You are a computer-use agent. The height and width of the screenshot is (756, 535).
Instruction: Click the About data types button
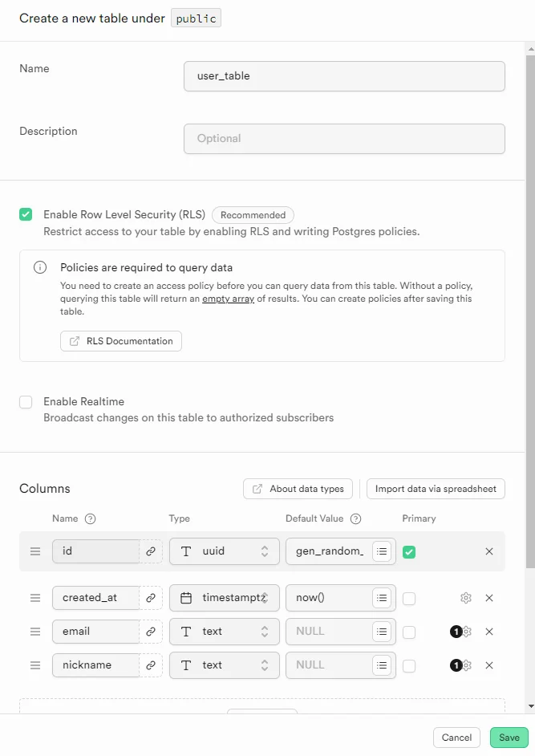[x=298, y=489]
